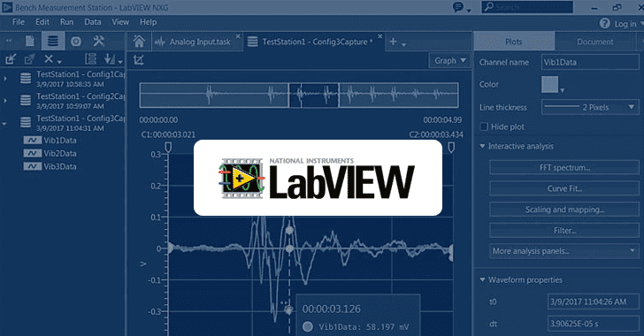
Task: Click the FFT spectrum... button
Action: coord(563,168)
